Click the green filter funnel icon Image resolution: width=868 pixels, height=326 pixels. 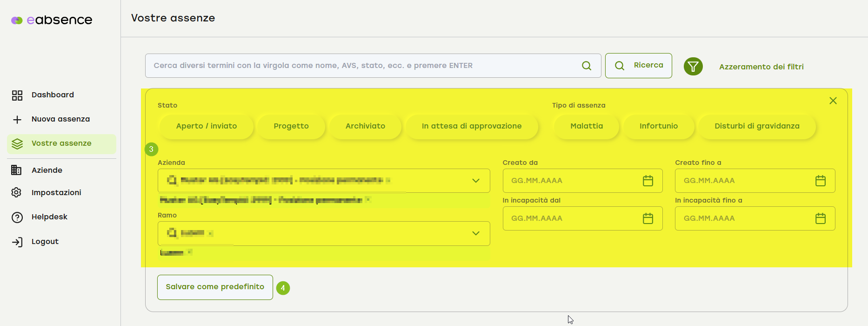[693, 67]
